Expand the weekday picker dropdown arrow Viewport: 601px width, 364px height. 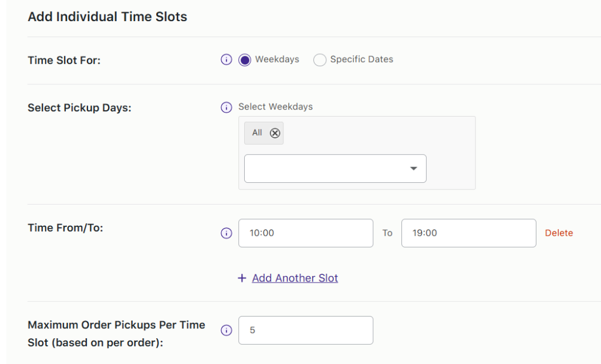(414, 168)
